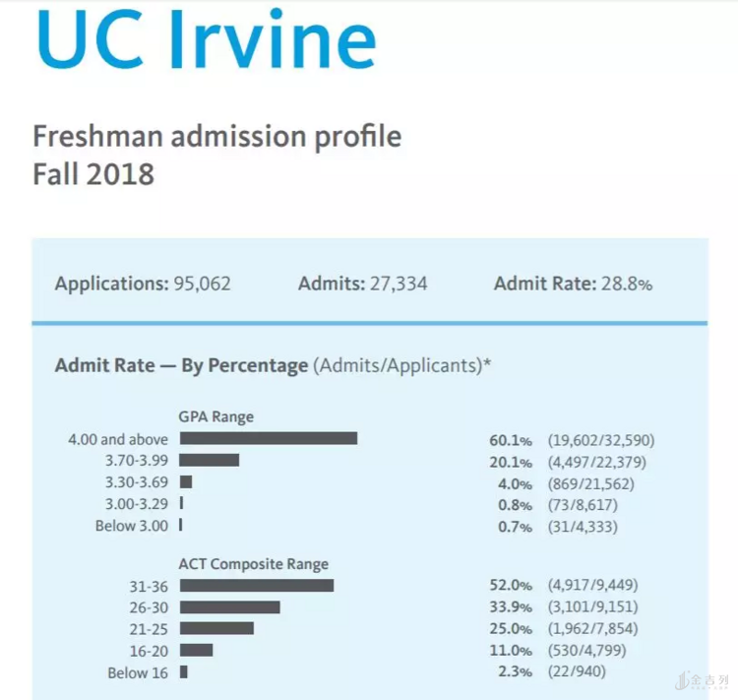Select the Freshman admission profile subtitle
This screenshot has width=738, height=700.
[216, 136]
